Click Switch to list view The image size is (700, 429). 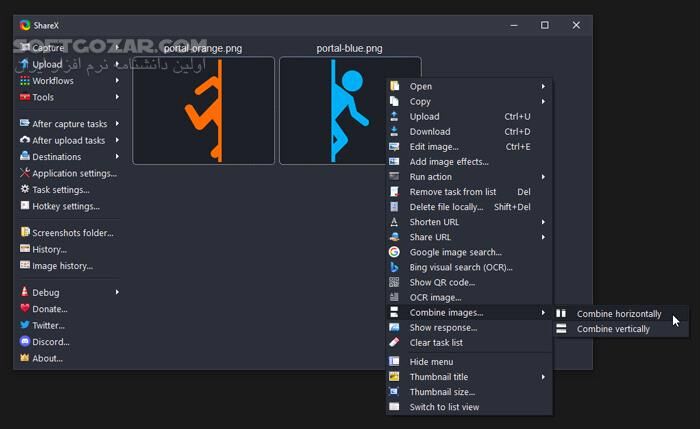pyautogui.click(x=443, y=407)
